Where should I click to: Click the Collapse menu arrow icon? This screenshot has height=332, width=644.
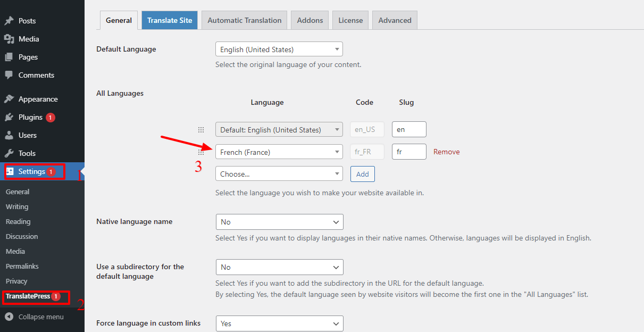pos(9,317)
